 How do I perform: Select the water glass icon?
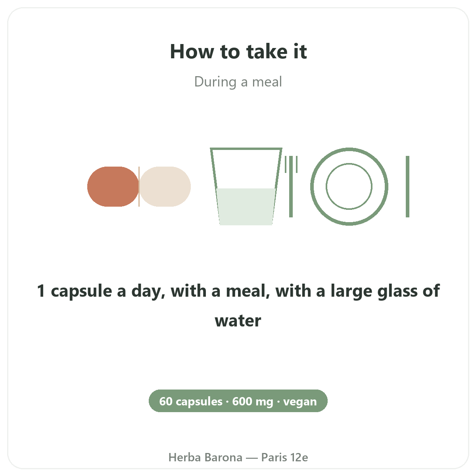point(246,186)
